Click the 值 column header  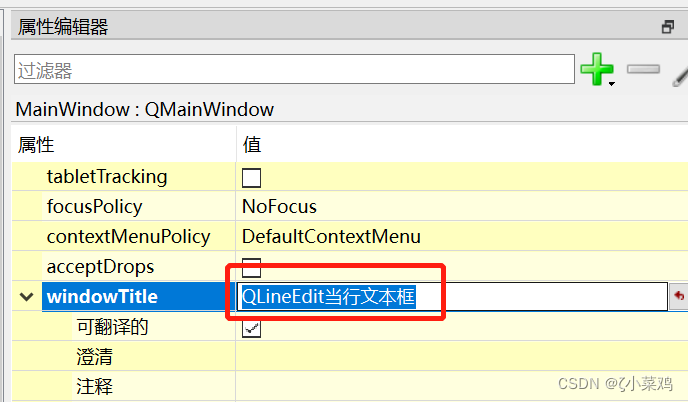[252, 144]
